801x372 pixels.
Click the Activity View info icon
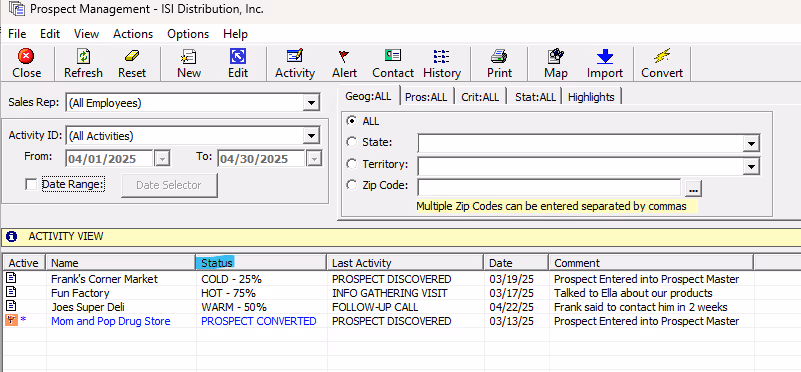tap(11, 236)
